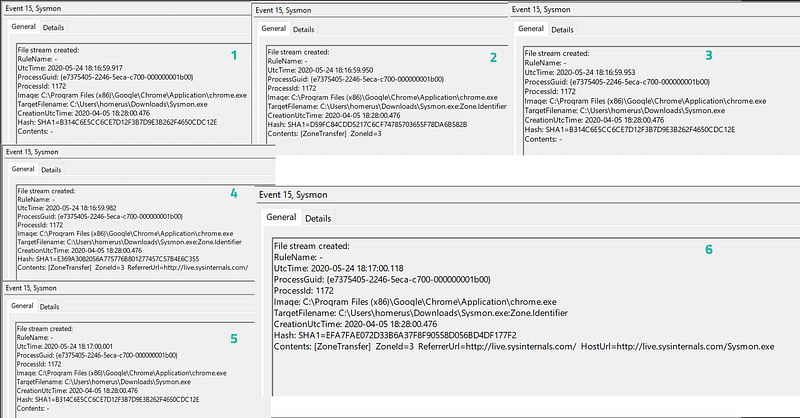
Task: Select General tab of the 18:16:59.953 event
Action: point(531,29)
